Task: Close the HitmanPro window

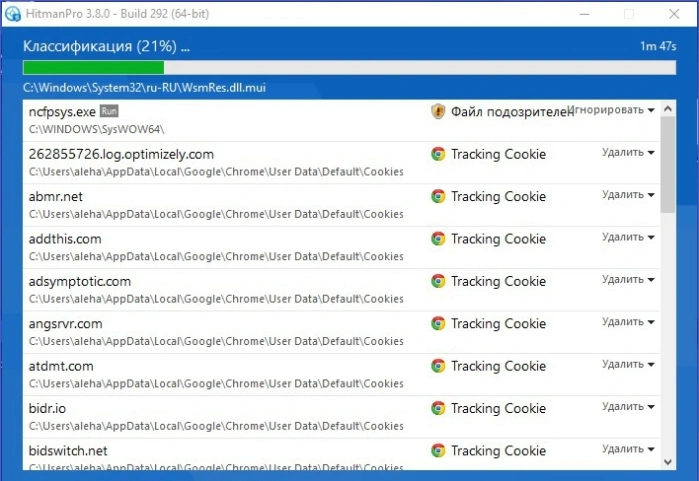Action: pyautogui.click(x=674, y=14)
